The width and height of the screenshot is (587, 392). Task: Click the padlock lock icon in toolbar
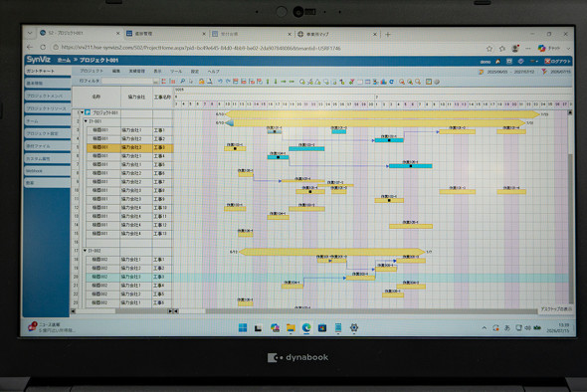[201, 82]
